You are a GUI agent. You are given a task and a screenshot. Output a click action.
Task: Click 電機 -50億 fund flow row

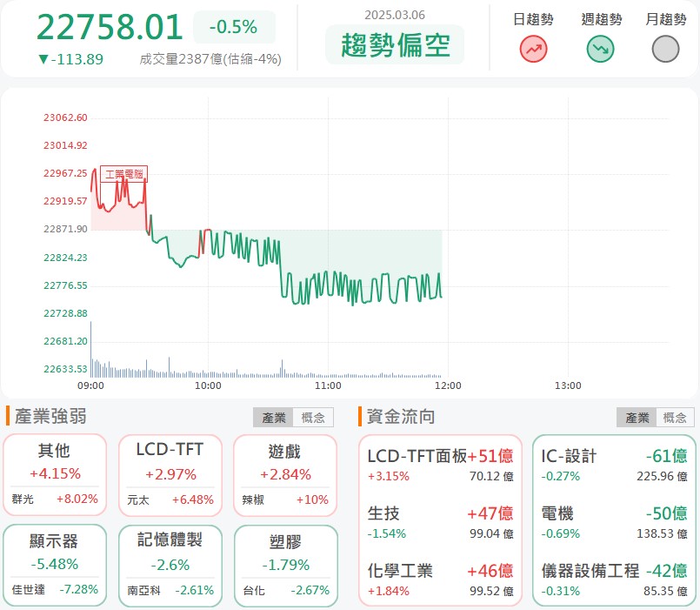614,522
